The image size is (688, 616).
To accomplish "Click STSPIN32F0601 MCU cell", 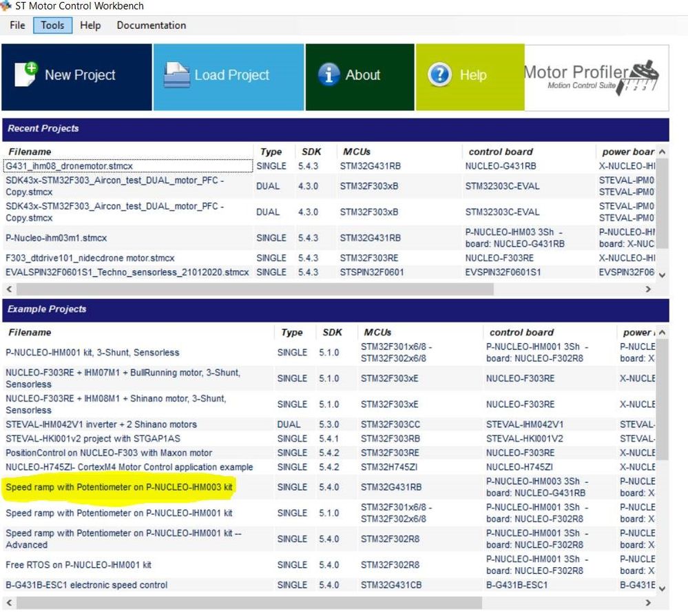I will [372, 272].
